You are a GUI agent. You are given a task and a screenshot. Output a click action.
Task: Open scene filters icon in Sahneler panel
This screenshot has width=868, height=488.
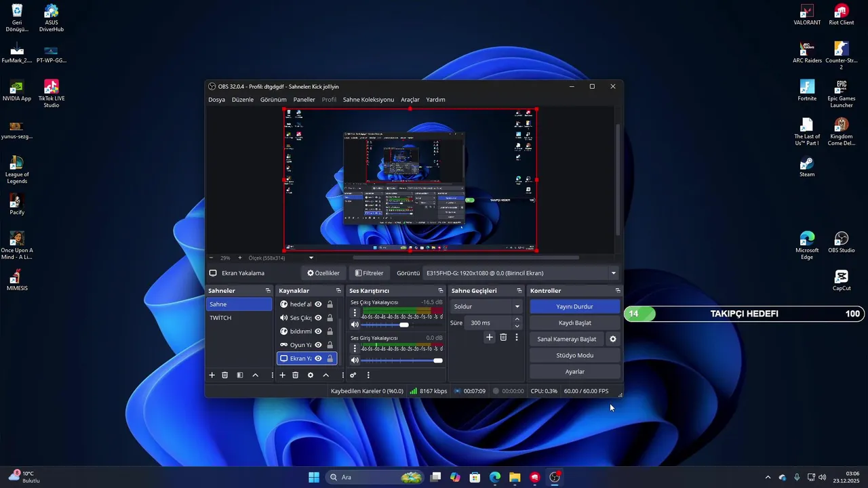(x=239, y=375)
